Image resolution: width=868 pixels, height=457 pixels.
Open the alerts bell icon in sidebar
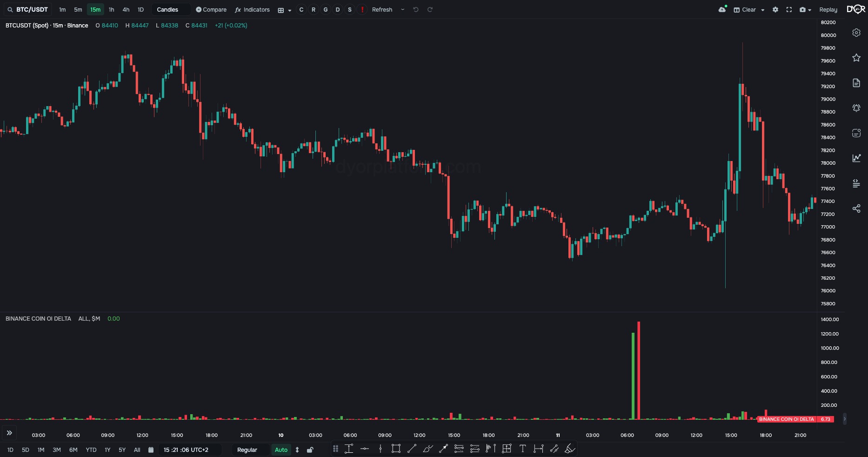click(x=856, y=108)
